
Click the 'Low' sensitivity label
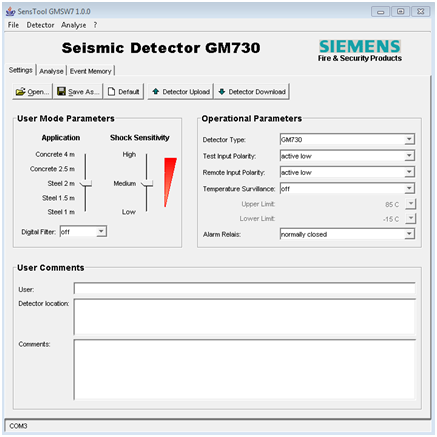pos(129,212)
